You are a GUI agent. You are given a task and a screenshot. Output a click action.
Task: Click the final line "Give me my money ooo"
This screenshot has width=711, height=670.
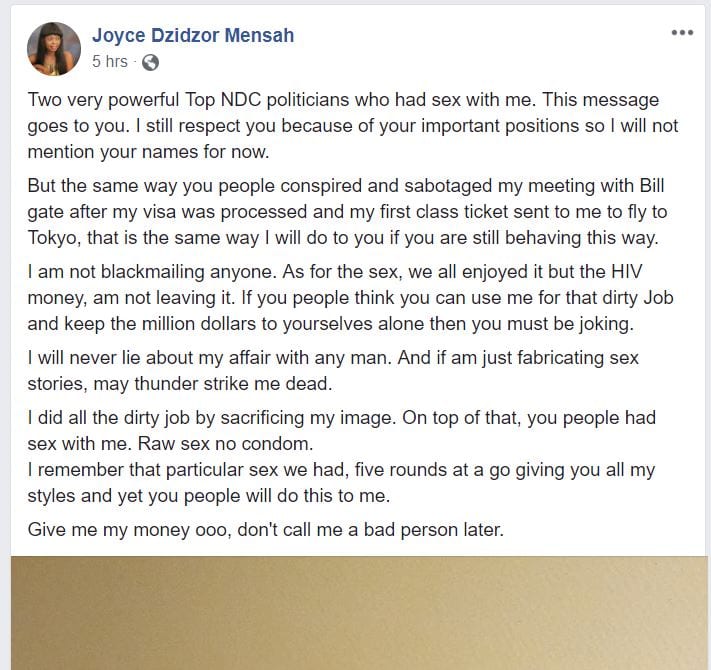pyautogui.click(x=265, y=530)
